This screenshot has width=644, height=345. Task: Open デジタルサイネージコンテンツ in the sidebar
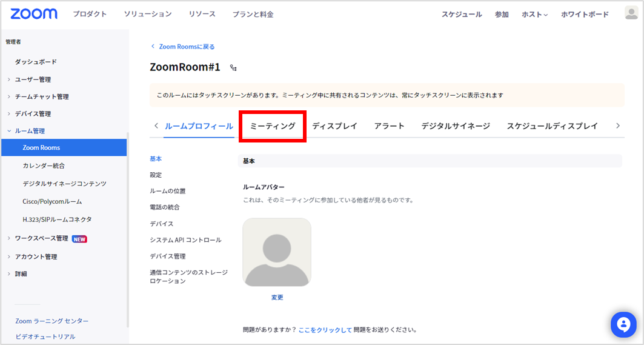[x=64, y=184]
